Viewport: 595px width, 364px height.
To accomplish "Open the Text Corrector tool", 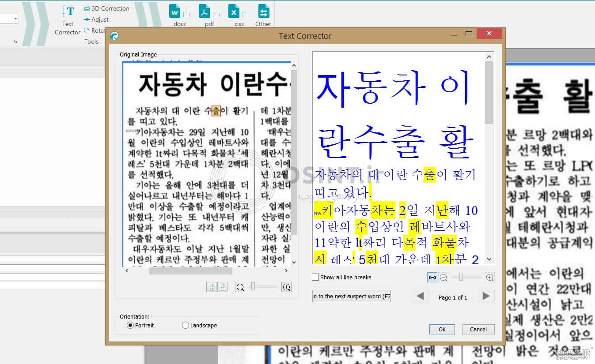I will tap(68, 20).
